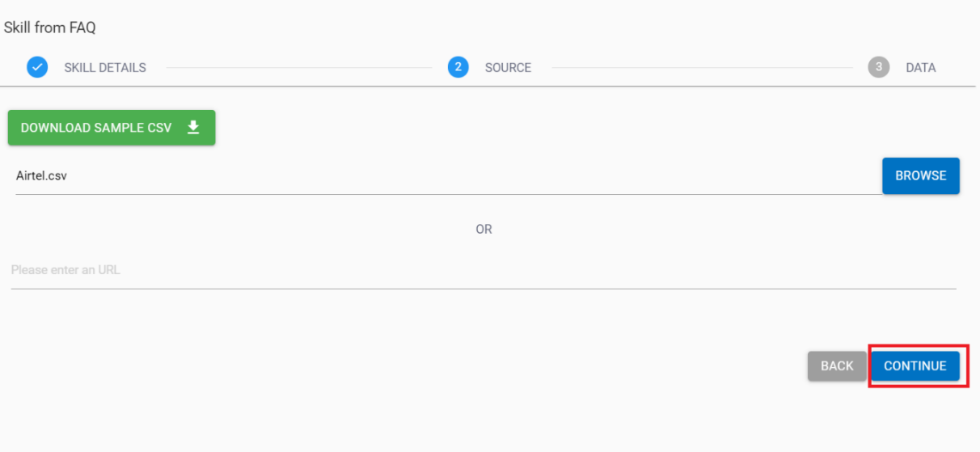Image resolution: width=980 pixels, height=452 pixels.
Task: Click connector line between Skill Details and Source
Action: (x=299, y=68)
